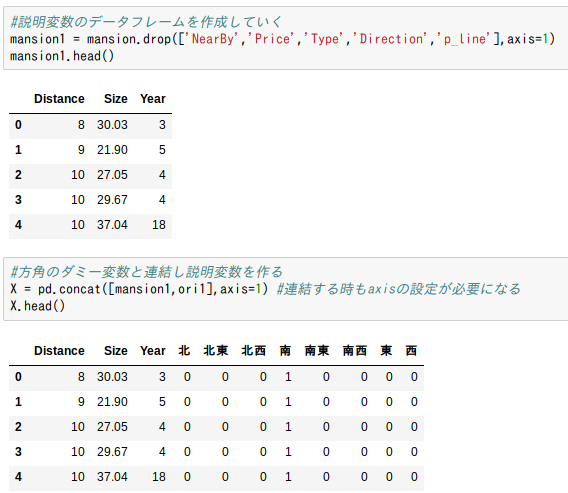Viewport: 568px width, 493px height.
Task: Click 南 value 1 in row 1
Action: click(288, 402)
